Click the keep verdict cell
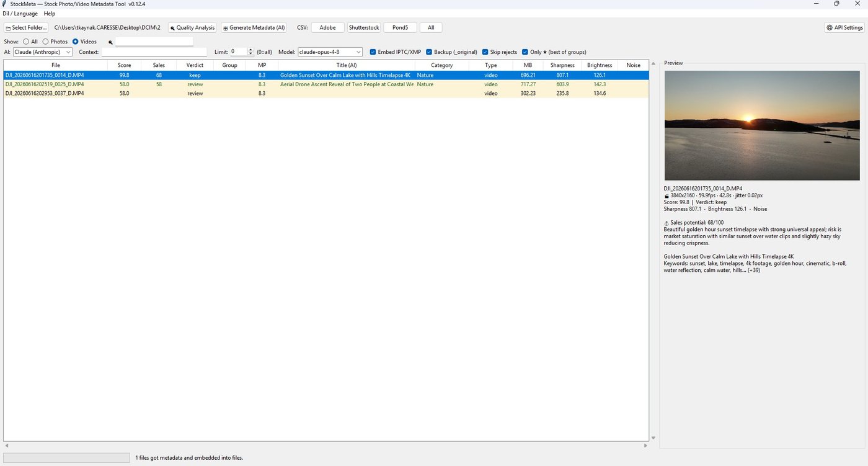 (195, 75)
